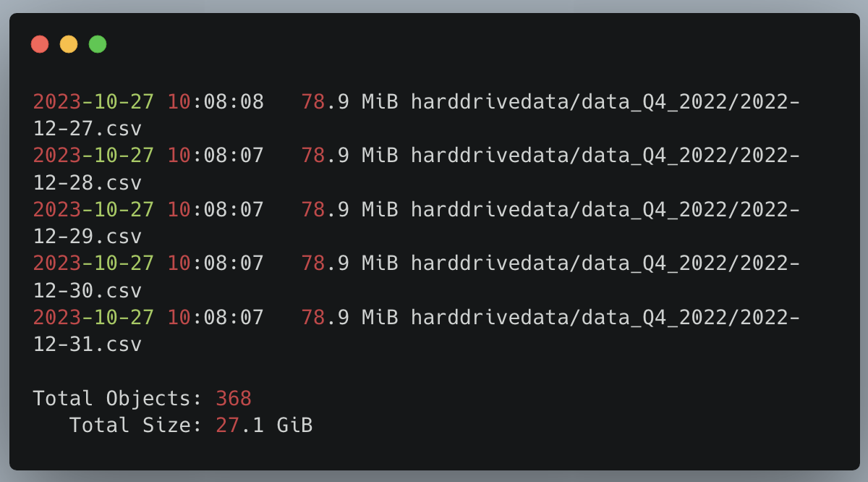
Task: Click the 10:08:08 timestamp
Action: pyautogui.click(x=216, y=102)
